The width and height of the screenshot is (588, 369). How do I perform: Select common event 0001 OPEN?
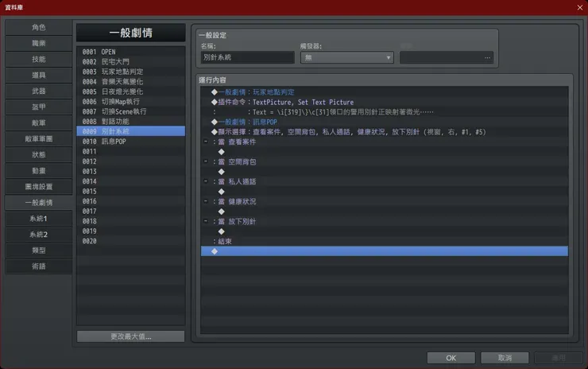click(131, 52)
